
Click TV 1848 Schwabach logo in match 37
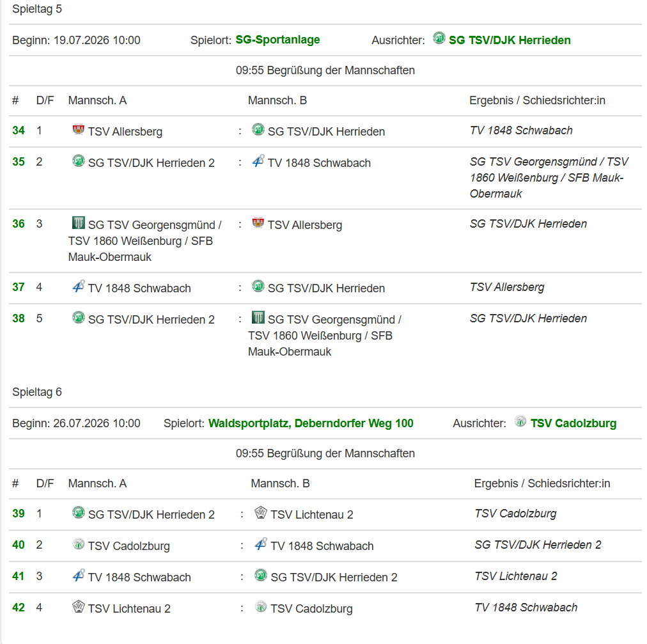pyautogui.click(x=79, y=287)
